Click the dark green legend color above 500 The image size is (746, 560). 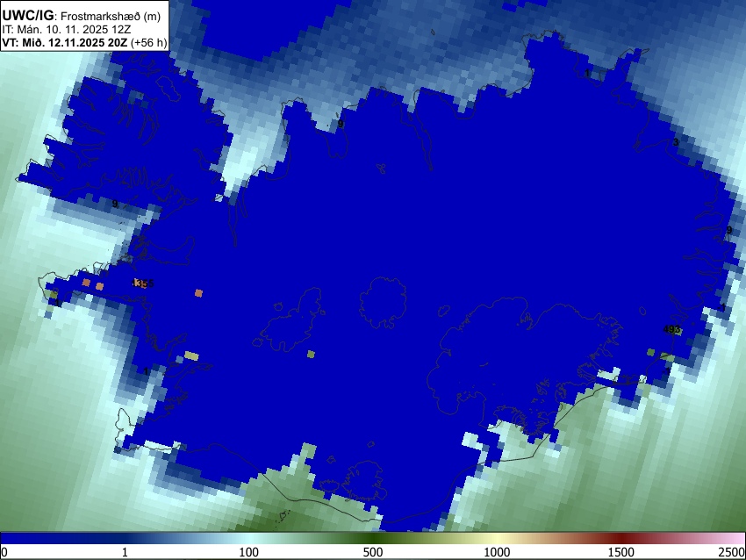coord(373,538)
